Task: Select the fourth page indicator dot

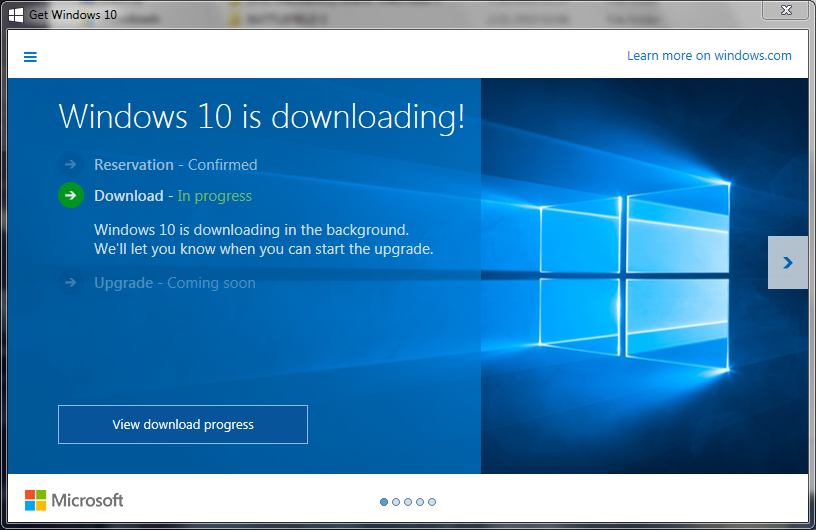Action: (x=420, y=502)
